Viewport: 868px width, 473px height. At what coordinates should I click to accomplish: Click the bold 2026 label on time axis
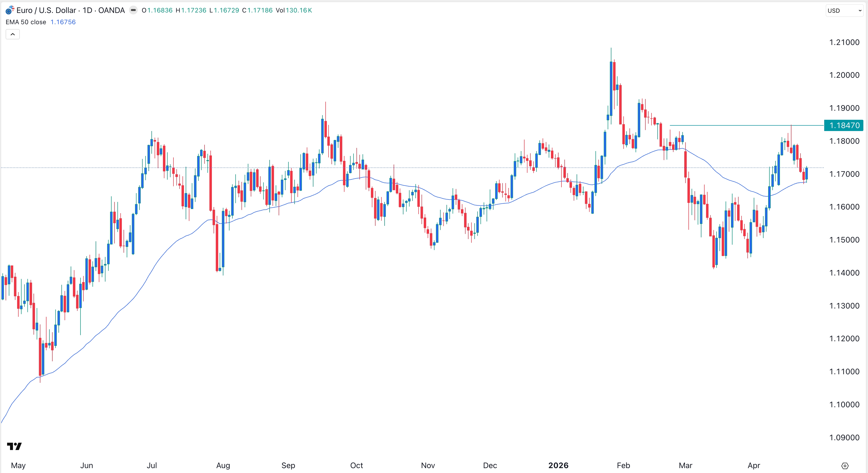tap(559, 466)
